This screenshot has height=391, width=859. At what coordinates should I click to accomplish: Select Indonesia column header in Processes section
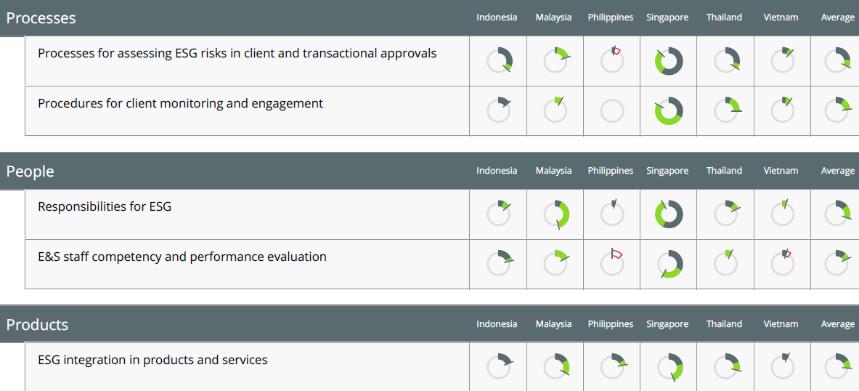(x=496, y=18)
